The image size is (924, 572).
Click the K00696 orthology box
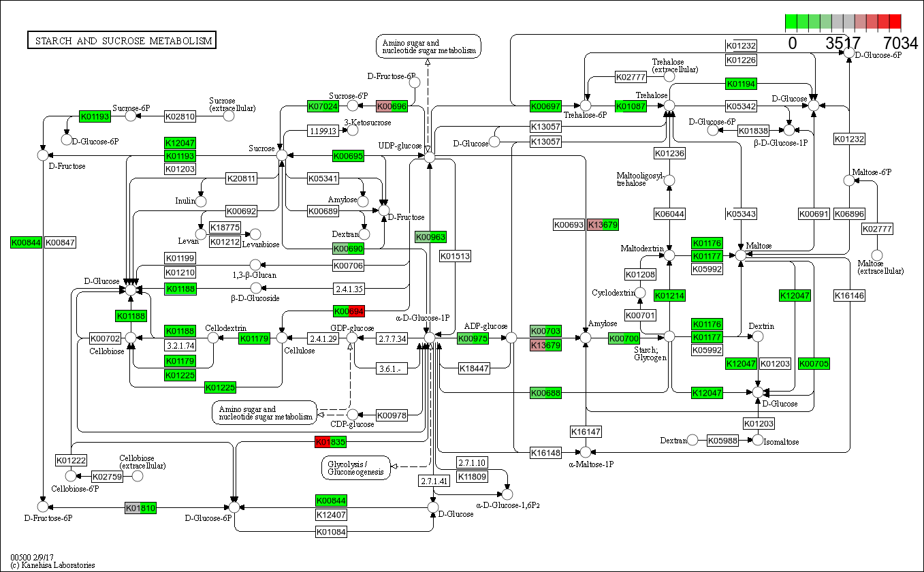392,106
